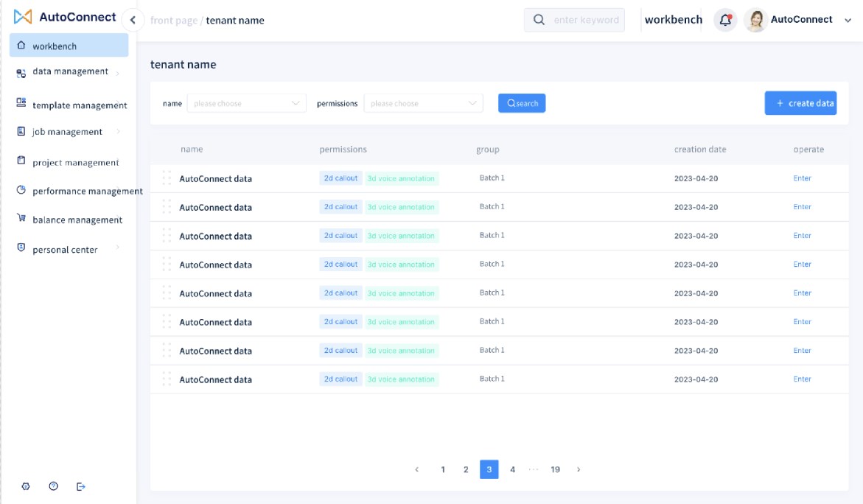Open the name filter dropdown
Screen dimensions: 863x504
click(246, 103)
